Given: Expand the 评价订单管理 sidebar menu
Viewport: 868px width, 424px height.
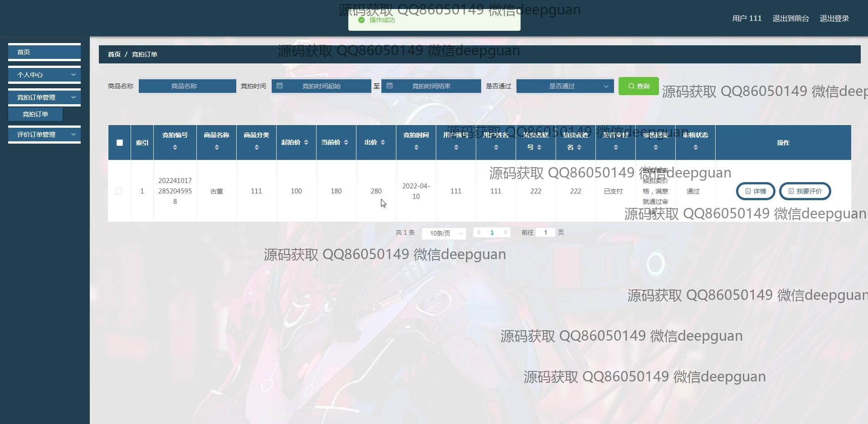Looking at the screenshot, I should coord(44,135).
